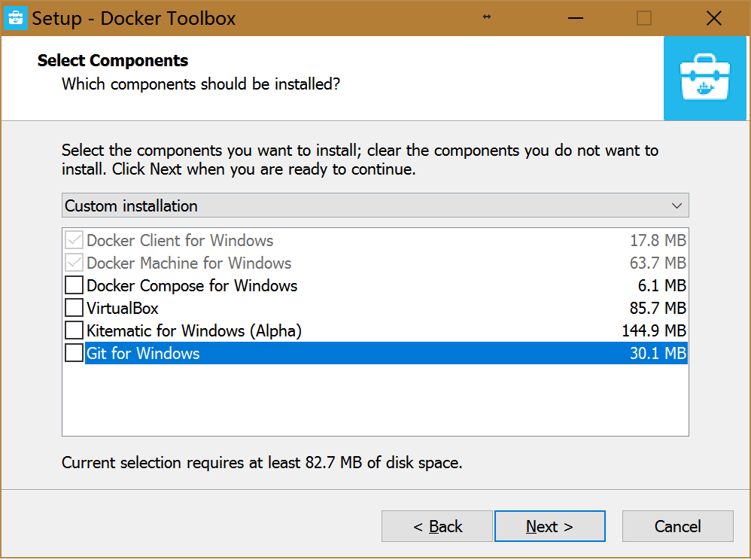Go to previous step with Back
This screenshot has width=751, height=560.
[x=437, y=527]
